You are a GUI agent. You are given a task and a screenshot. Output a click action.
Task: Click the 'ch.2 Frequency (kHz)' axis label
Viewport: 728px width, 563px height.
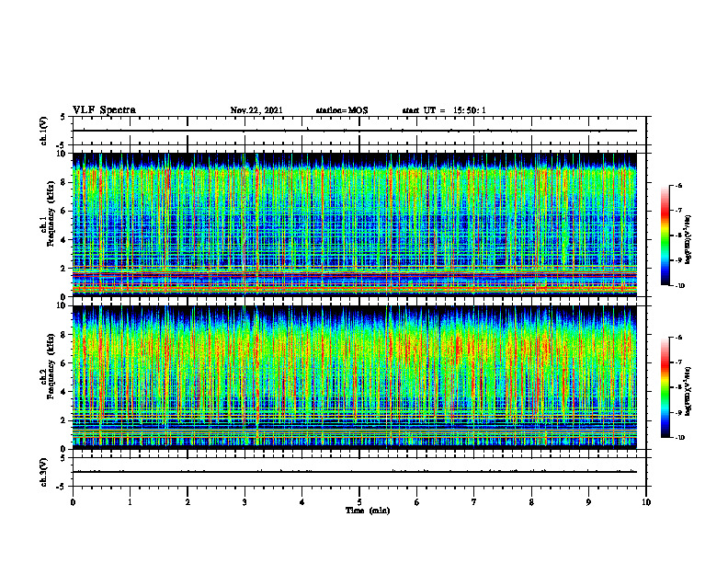50,367
